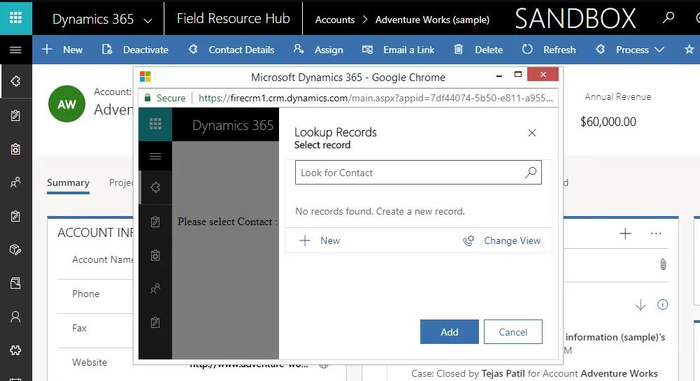Click the AW account avatar
This screenshot has width=700, height=381.
point(67,104)
